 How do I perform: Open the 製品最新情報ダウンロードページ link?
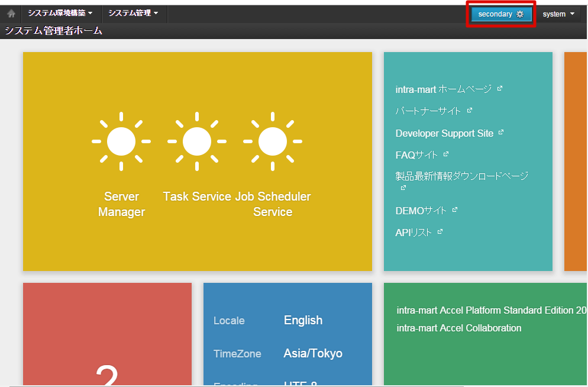[x=461, y=176]
